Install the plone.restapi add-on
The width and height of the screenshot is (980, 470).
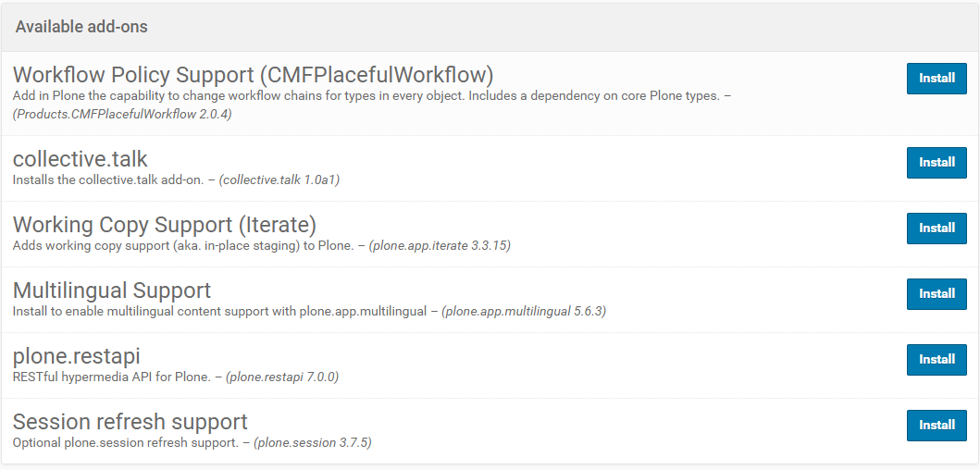[937, 359]
